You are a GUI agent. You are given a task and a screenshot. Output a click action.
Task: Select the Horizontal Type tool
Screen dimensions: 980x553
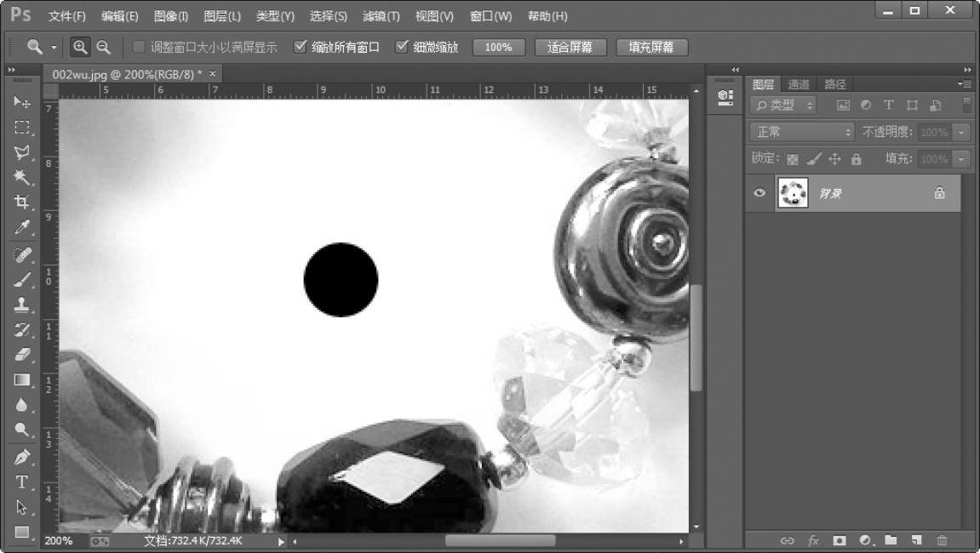tap(22, 482)
